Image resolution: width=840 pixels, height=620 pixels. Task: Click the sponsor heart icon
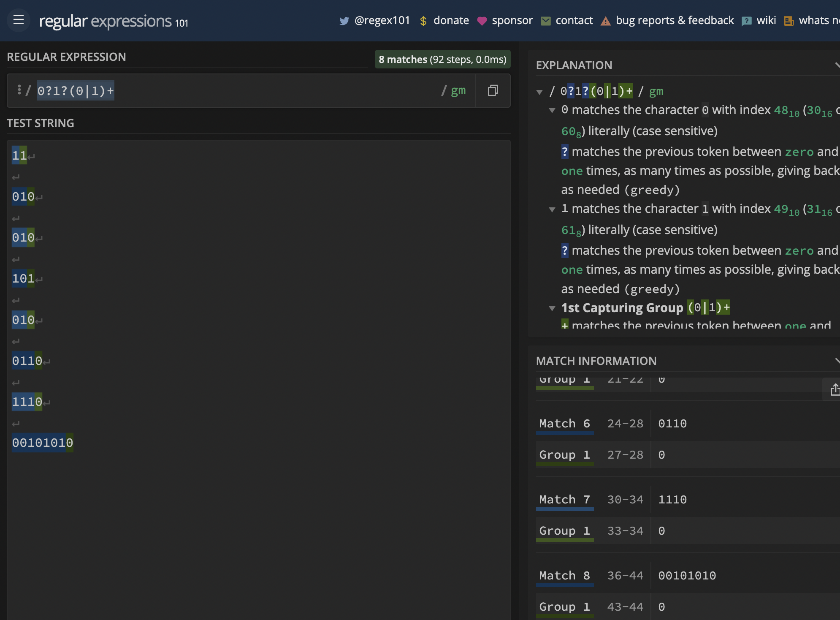point(482,21)
